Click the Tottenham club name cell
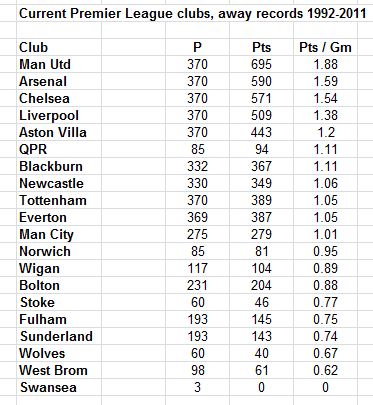Viewport: 373px width, 405px height. [x=59, y=200]
